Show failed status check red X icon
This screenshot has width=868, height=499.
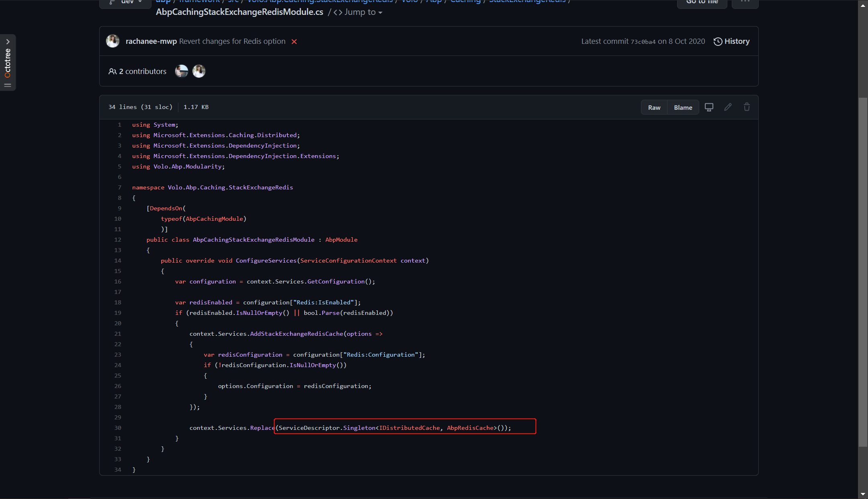294,42
